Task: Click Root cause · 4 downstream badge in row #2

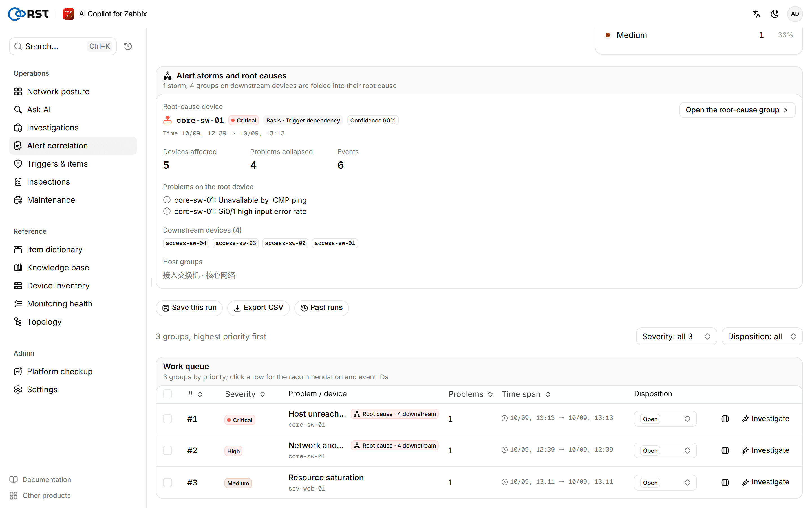Action: (x=395, y=446)
